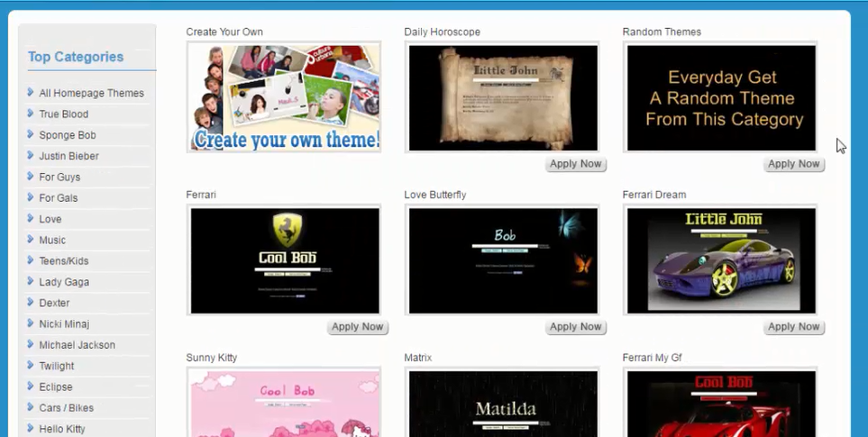Click arrow bullet beside For Guys

[x=31, y=177]
